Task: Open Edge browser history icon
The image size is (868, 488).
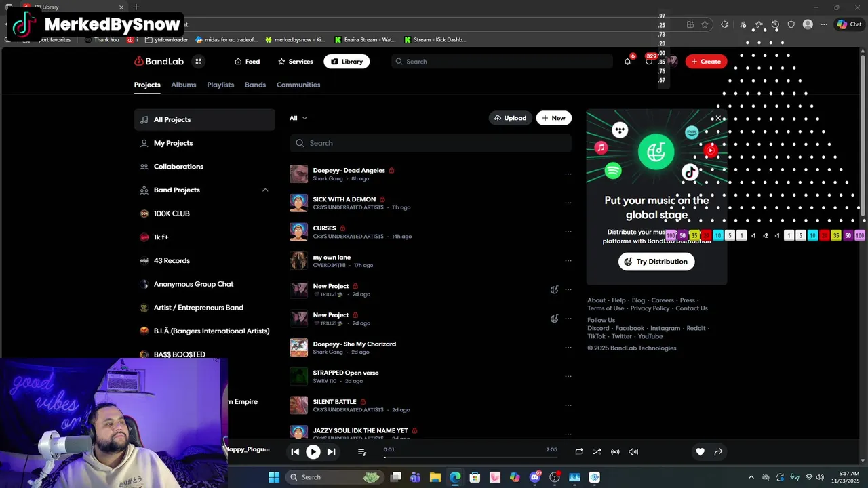Action: tap(775, 24)
